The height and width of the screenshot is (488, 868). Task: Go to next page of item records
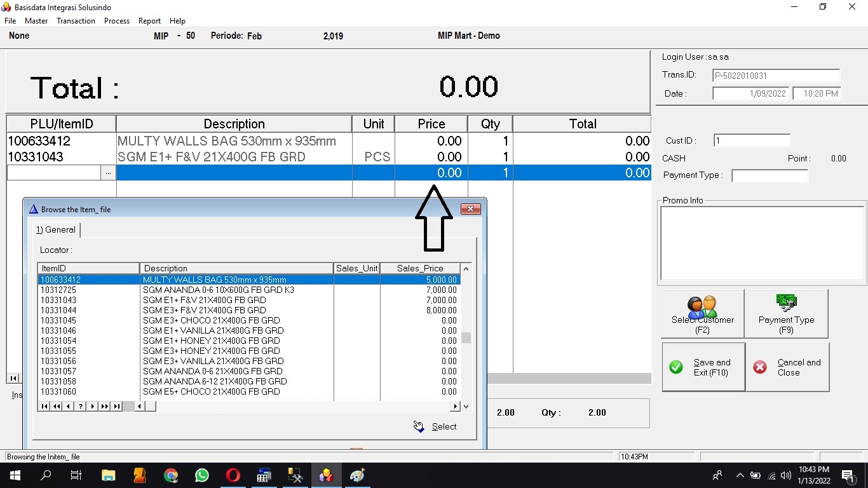point(105,406)
